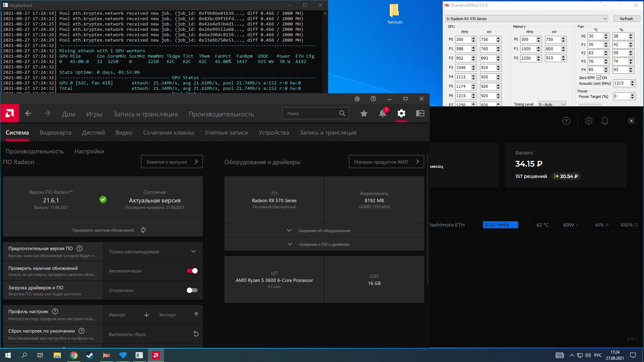The height and width of the screenshot is (362, 644).
Task: Click the bug report icon
Action: (357, 99)
